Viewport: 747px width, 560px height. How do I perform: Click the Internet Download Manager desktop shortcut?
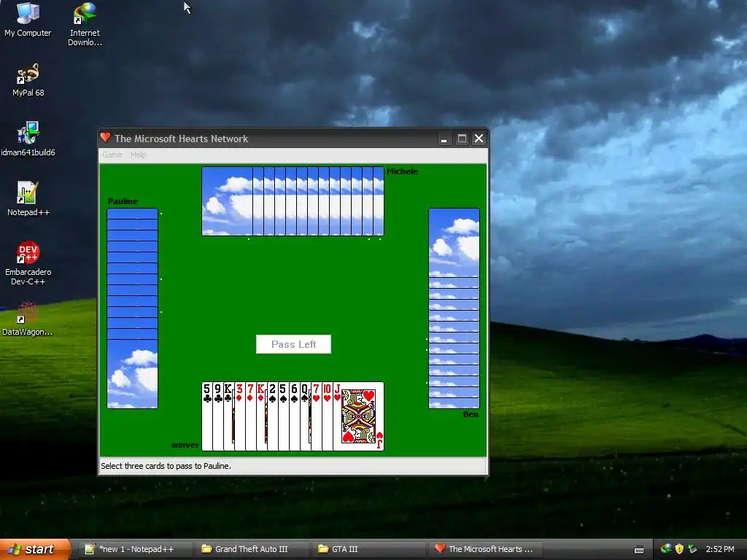pos(85,24)
